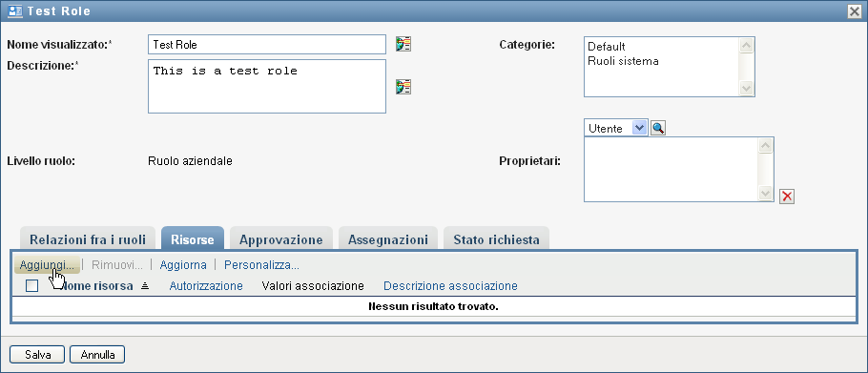Click Test Role title bar icon

point(15,11)
